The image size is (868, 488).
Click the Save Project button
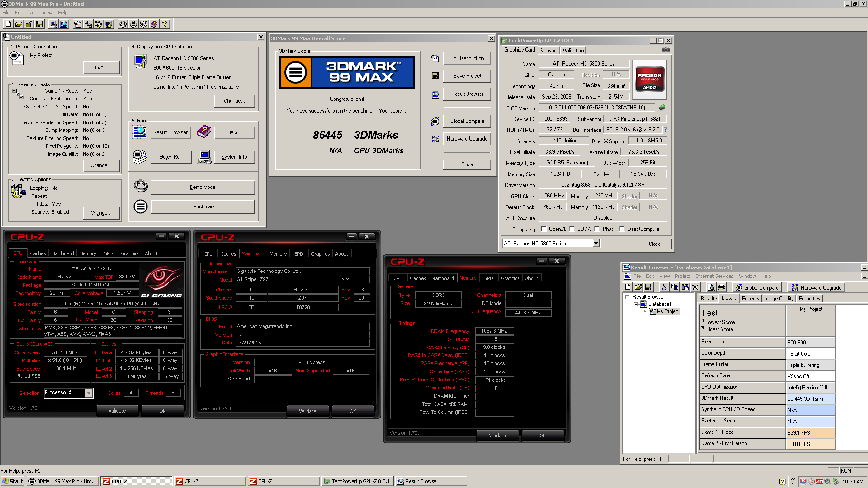467,76
